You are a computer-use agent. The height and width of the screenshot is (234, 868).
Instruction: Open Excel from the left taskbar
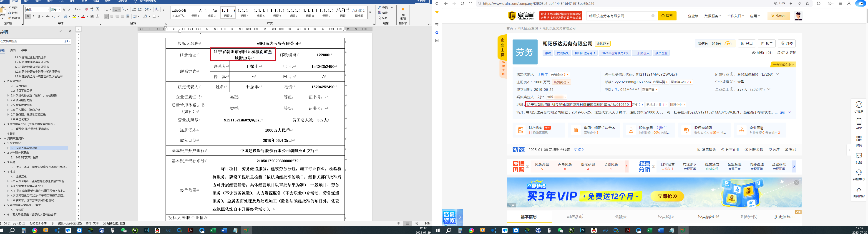(x=213, y=230)
